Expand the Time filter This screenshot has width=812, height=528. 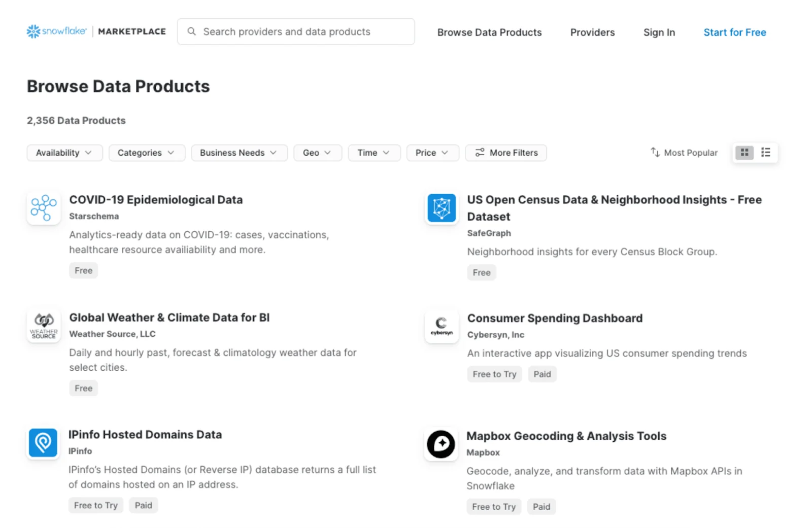point(374,153)
